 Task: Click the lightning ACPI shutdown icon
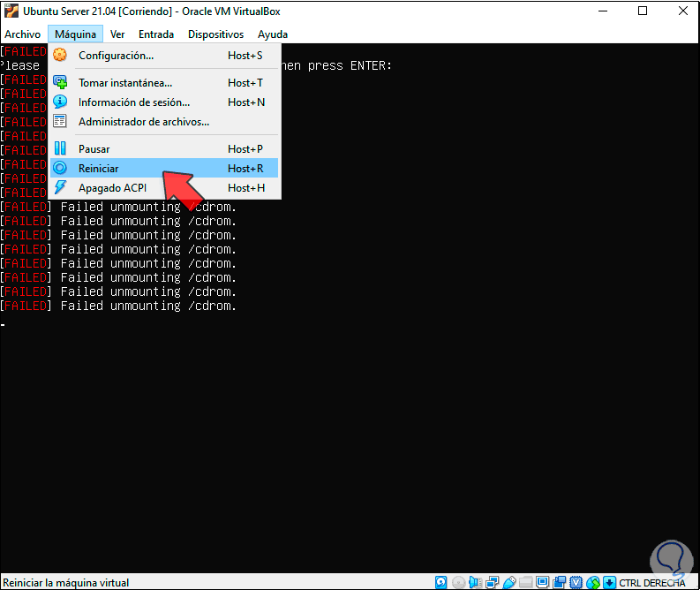point(60,187)
